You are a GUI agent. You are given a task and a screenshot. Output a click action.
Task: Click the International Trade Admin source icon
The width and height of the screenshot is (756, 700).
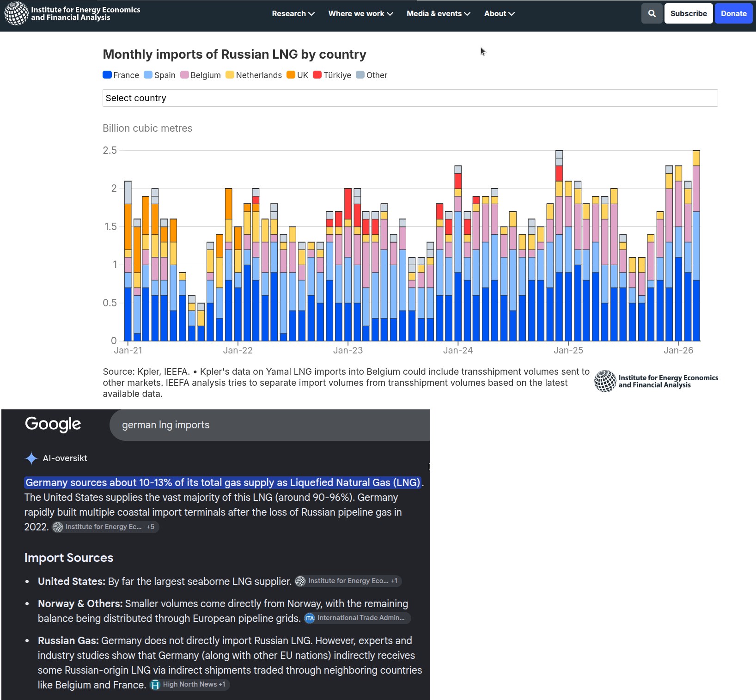coord(309,618)
